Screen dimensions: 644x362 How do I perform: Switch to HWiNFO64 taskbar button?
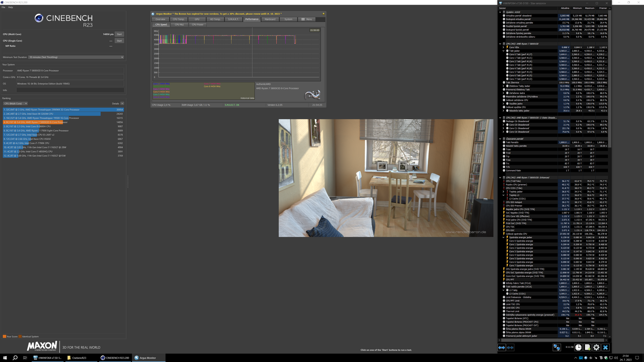point(47,357)
